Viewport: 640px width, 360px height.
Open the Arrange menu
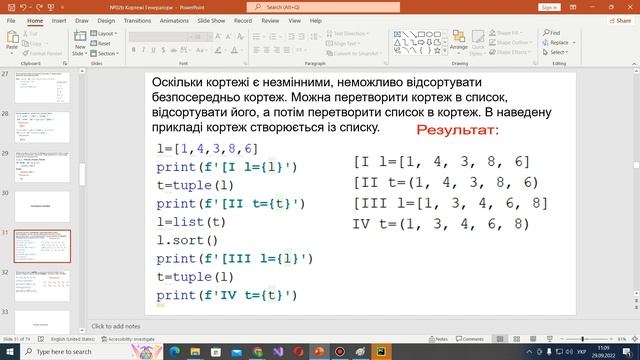(x=458, y=42)
